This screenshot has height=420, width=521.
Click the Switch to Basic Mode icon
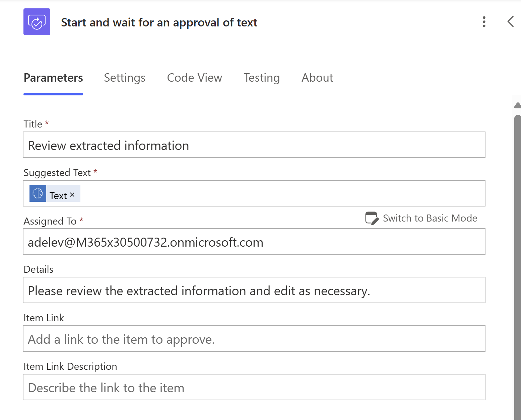point(372,218)
